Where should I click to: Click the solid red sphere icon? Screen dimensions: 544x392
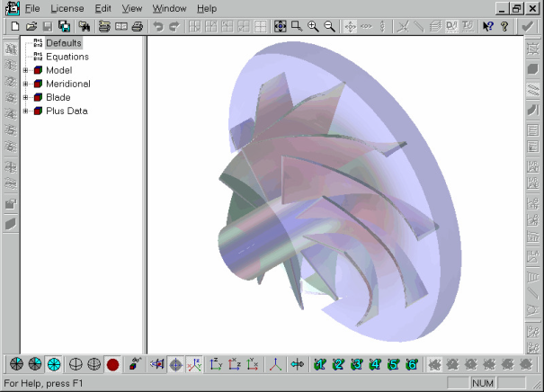[x=112, y=364]
